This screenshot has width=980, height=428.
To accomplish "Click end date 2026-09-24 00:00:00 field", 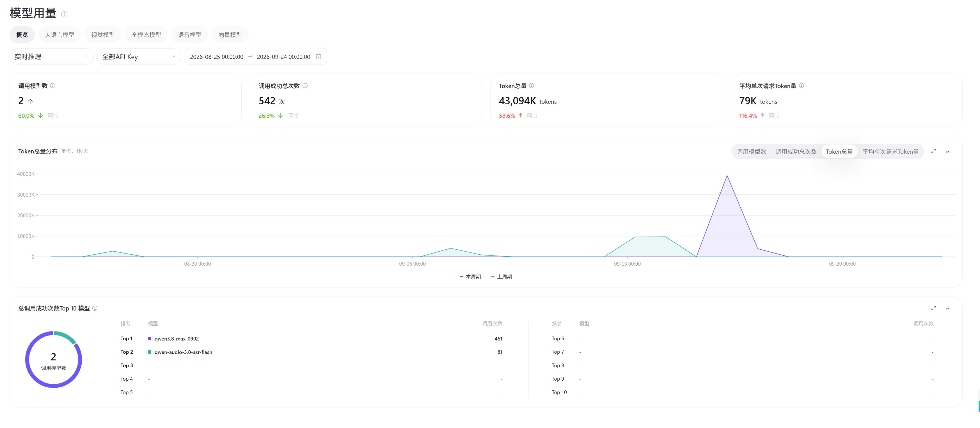I will point(283,57).
